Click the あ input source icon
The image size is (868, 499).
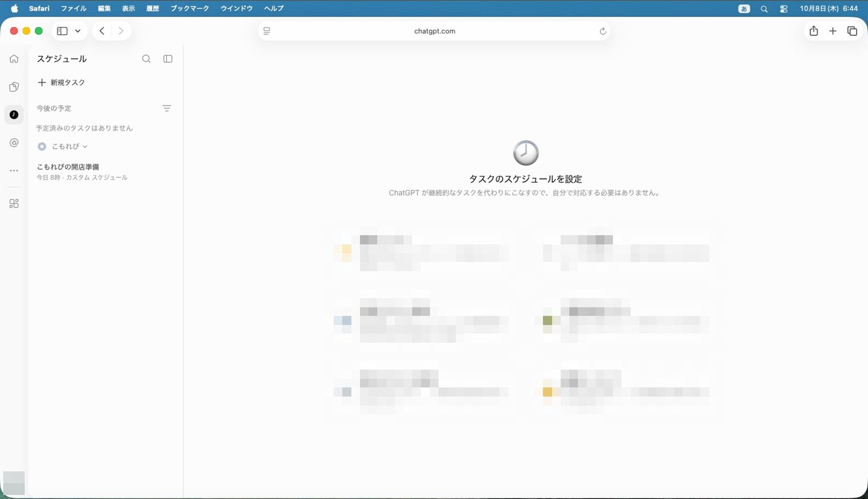point(744,9)
